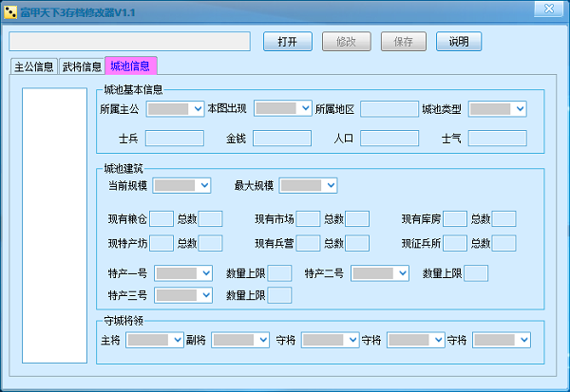
Task: Click the city list box on the left
Action: click(x=54, y=225)
